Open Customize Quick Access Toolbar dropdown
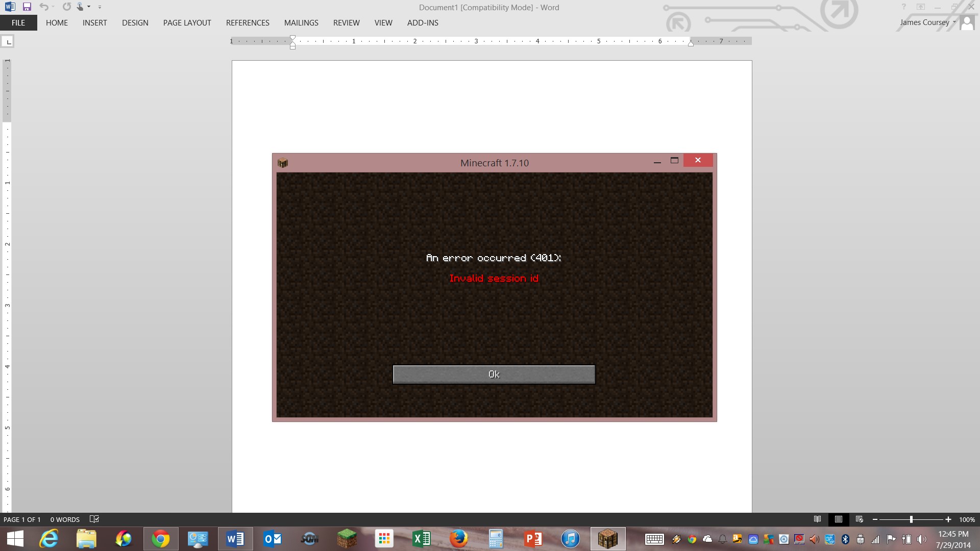 [100, 7]
